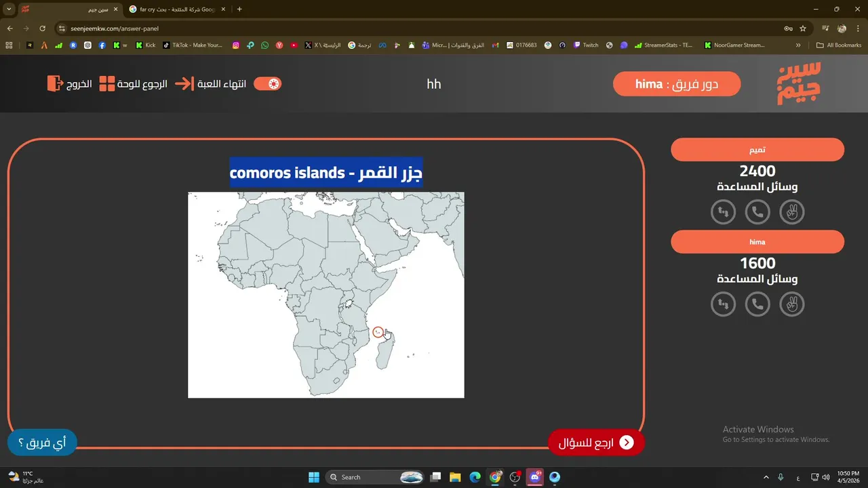This screenshot has width=868, height=488.
Task: Toggle the orange switch next to انتهاء اللعبة
Action: tap(267, 83)
